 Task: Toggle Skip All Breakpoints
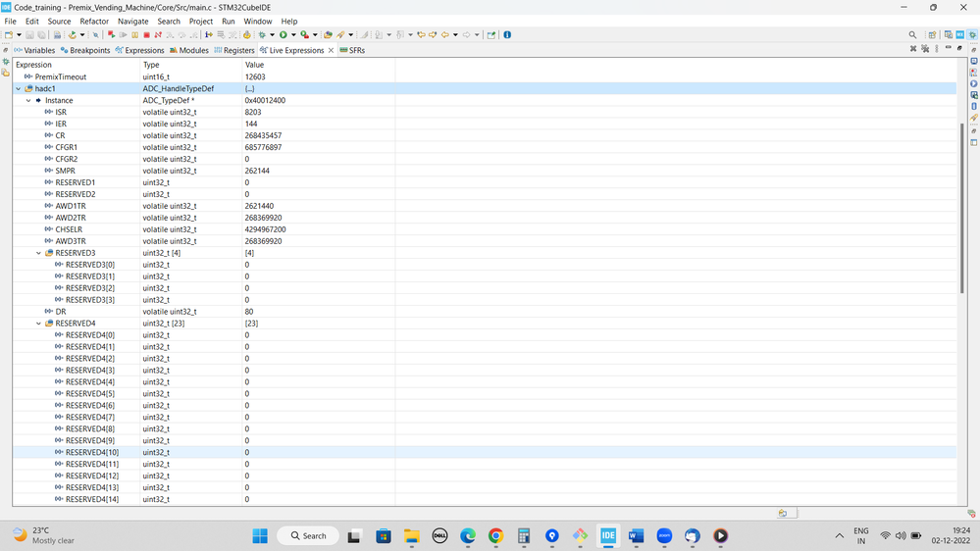(x=95, y=35)
